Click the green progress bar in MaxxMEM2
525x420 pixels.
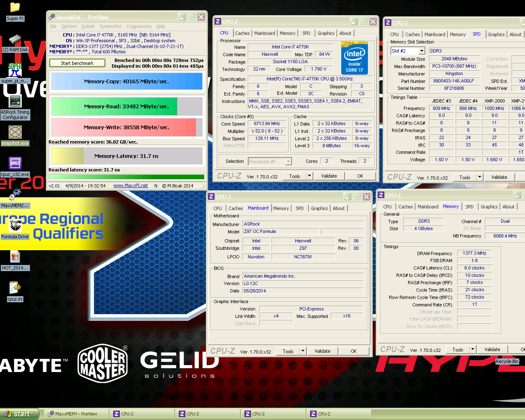127,177
